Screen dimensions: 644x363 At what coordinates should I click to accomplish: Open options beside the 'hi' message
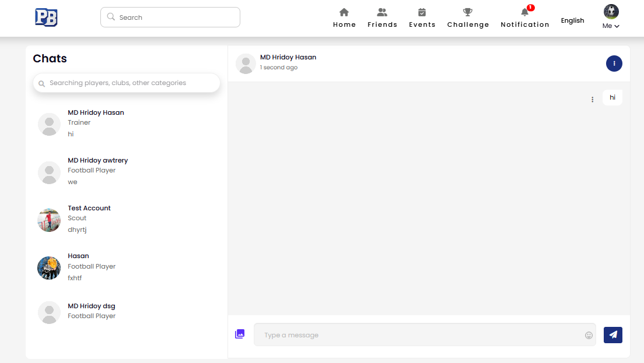pyautogui.click(x=592, y=100)
